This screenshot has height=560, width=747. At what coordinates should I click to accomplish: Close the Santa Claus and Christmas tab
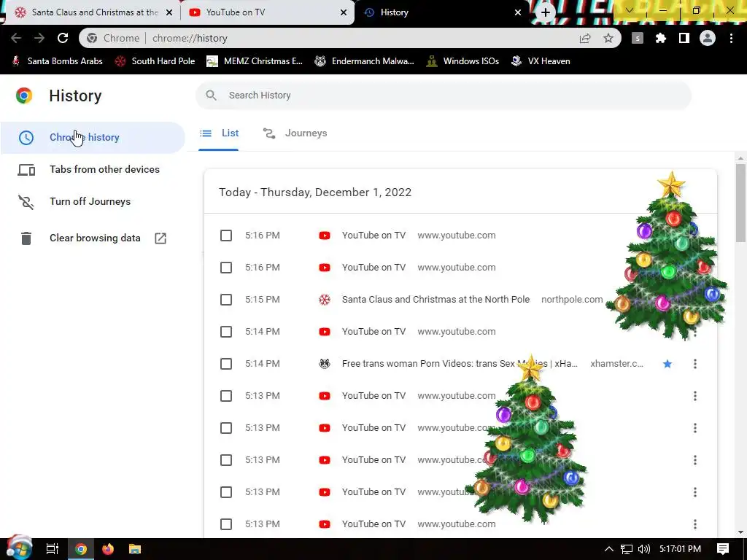(169, 12)
